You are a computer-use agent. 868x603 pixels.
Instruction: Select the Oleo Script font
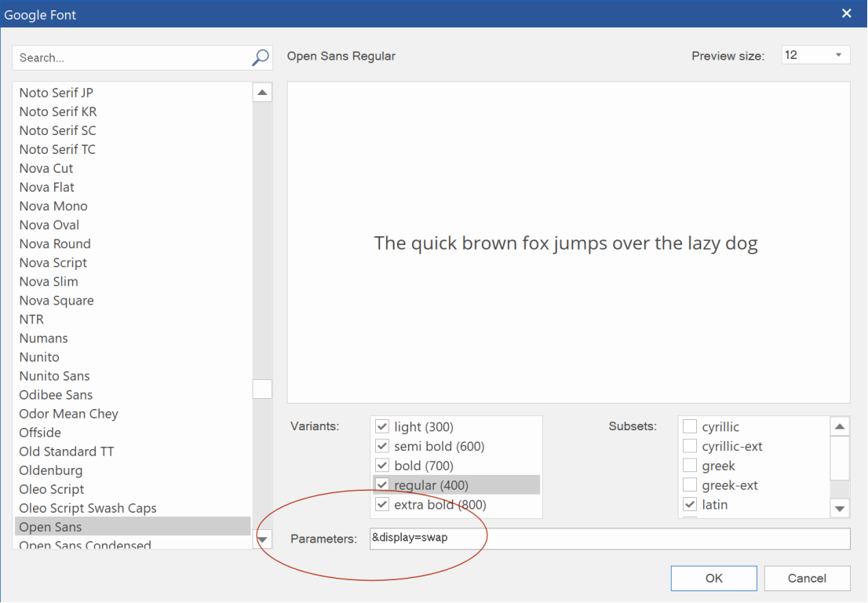coord(133,489)
